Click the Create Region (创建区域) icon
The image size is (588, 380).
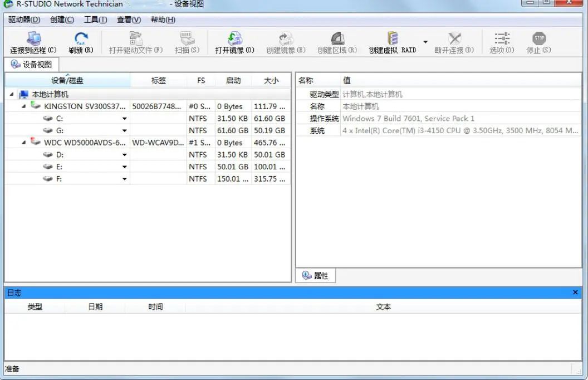pyautogui.click(x=337, y=38)
